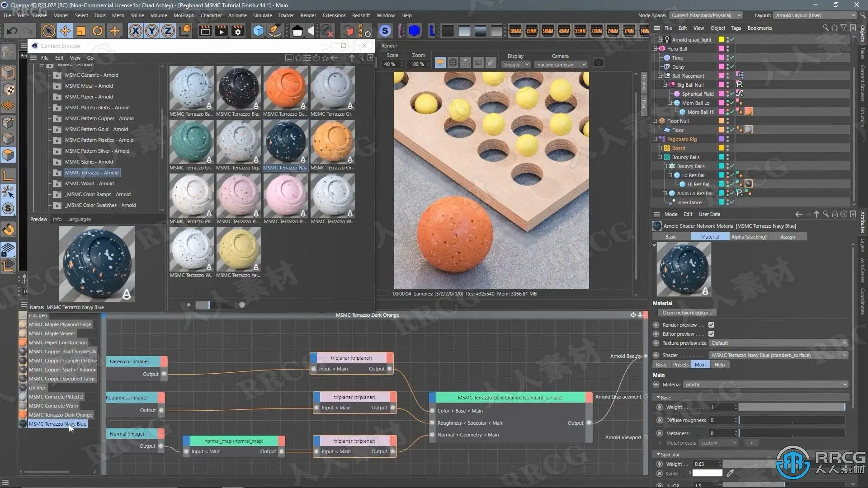Select the Rotate tool
Screen dimensions: 868x488
pos(98,31)
